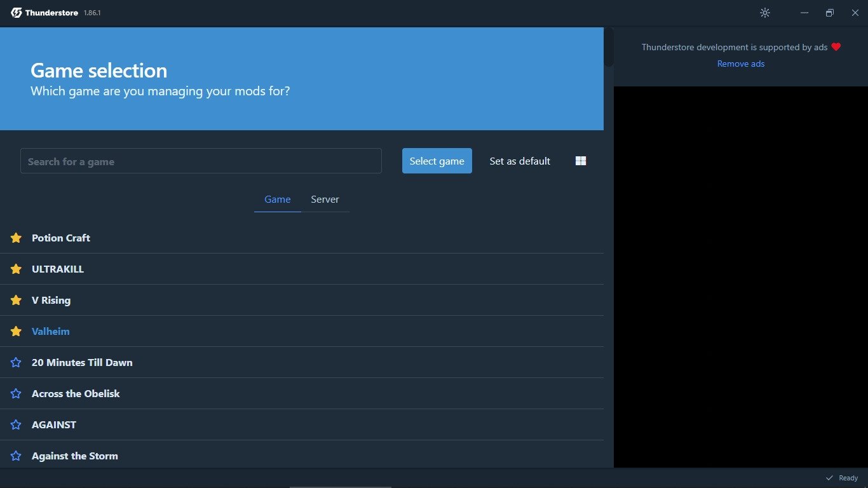Click the Thunderstore logo icon
Screen dimensions: 868x488
[17, 13]
